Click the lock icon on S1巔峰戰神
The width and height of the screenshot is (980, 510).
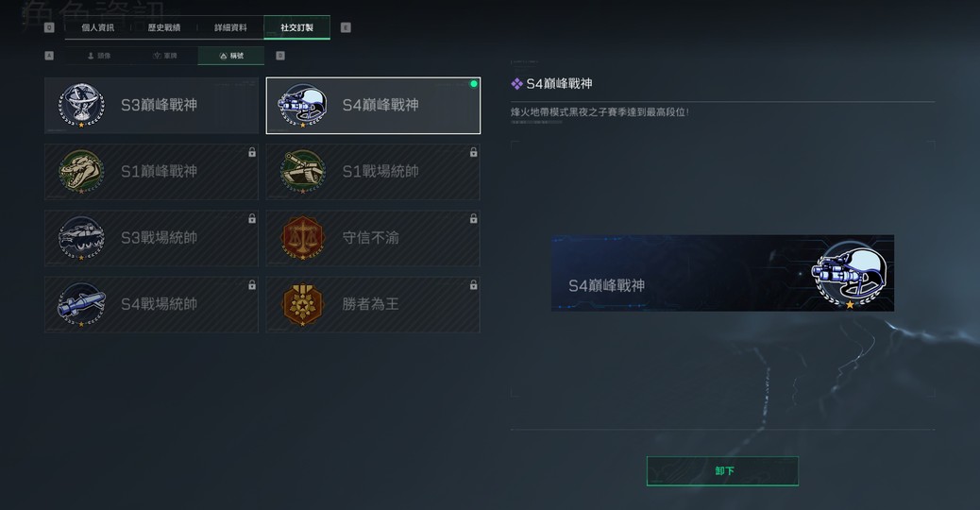(252, 152)
